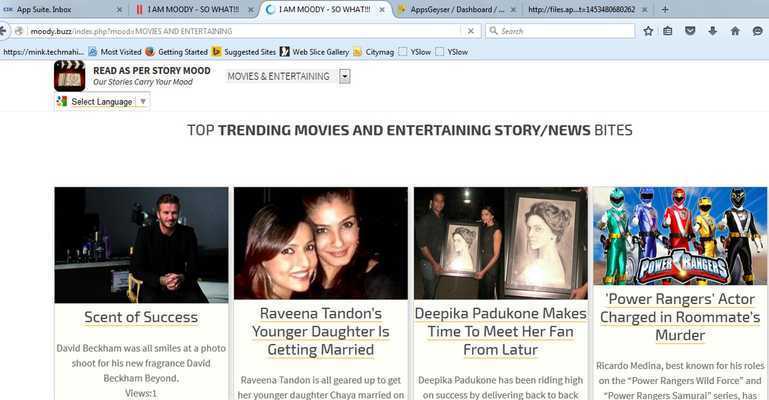Open the bookmarks list icon
Screen dimensions: 769x400
coord(668,31)
